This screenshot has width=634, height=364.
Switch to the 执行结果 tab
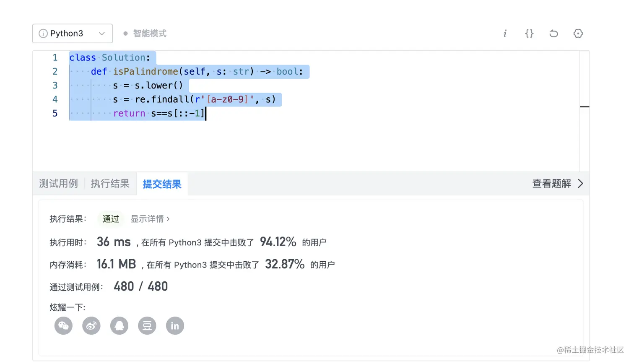coord(110,184)
